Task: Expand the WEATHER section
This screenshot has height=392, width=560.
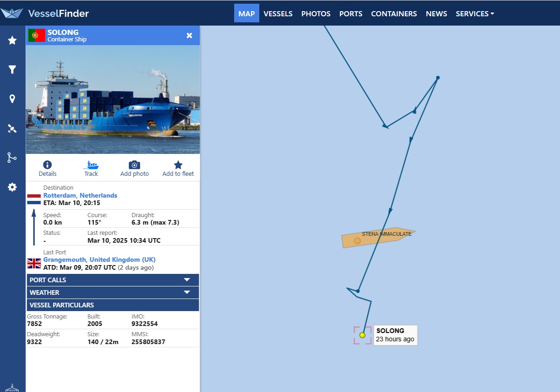Action: [x=113, y=292]
